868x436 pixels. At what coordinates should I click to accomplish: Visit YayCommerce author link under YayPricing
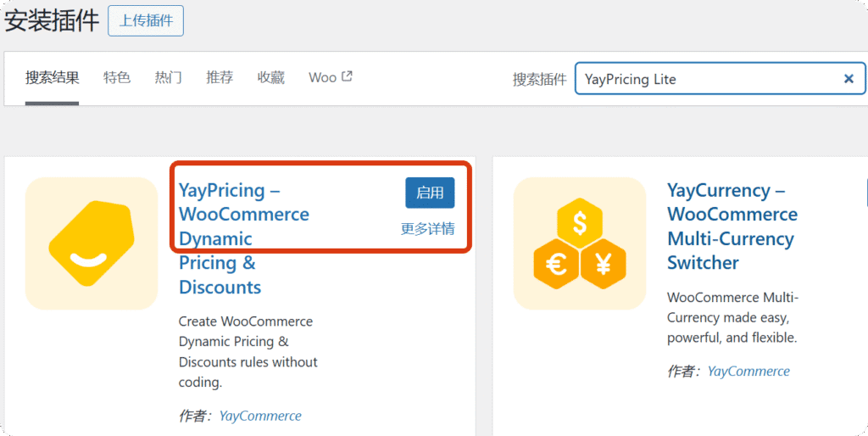[x=260, y=416]
